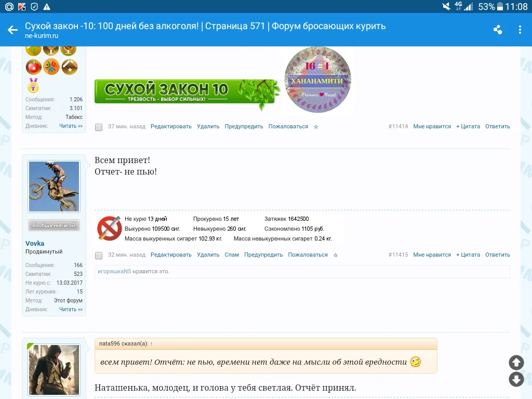
Task: Tap Vovka's motocross avatar picture
Action: [54, 186]
